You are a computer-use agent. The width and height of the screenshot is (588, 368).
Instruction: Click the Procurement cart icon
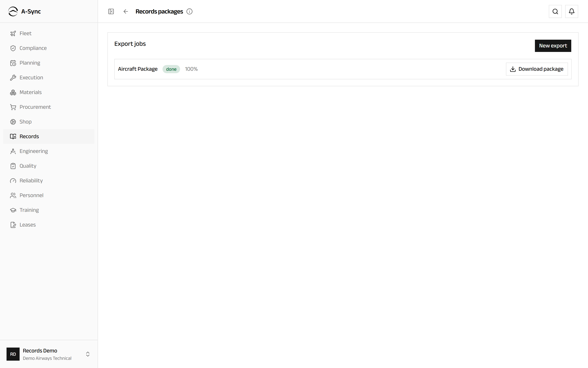click(x=13, y=107)
